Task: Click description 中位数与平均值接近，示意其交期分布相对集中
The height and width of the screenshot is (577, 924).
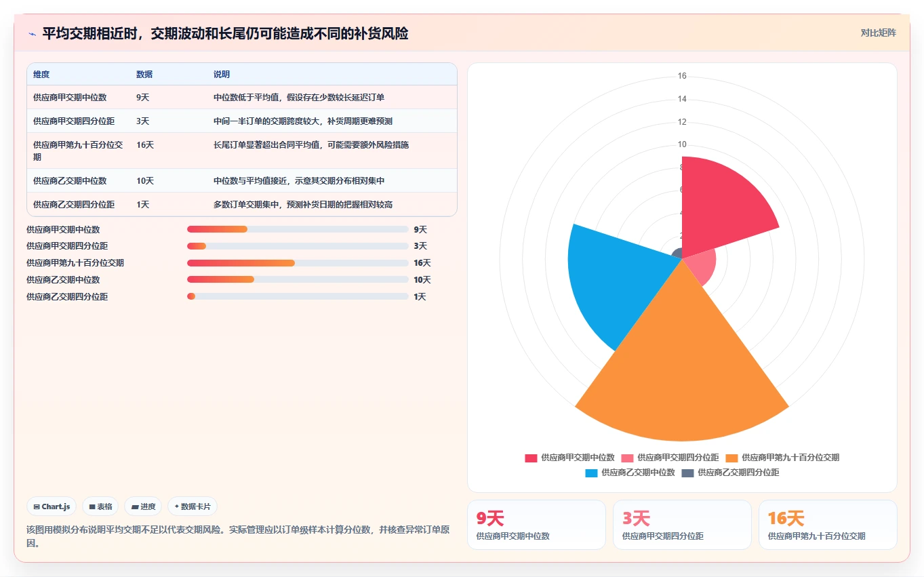Action: pos(299,181)
